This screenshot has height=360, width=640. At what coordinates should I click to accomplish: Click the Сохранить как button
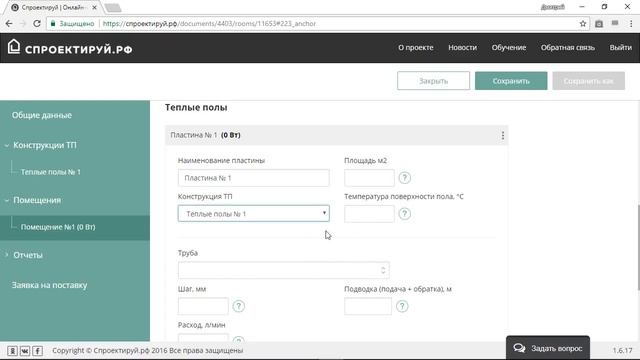[x=589, y=81]
